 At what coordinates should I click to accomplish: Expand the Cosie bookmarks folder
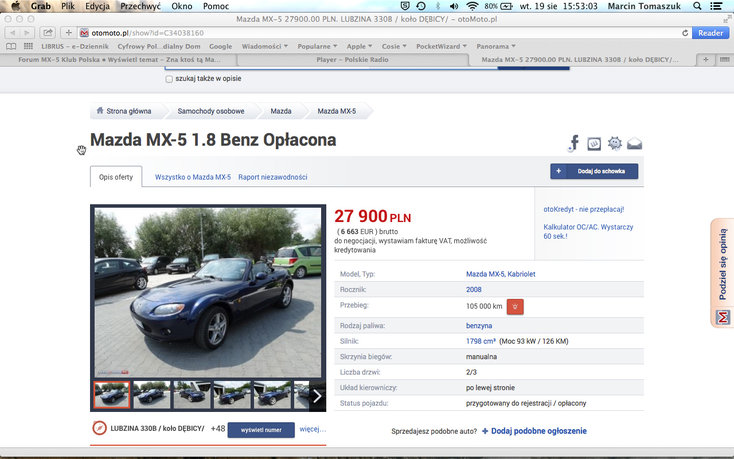394,46
